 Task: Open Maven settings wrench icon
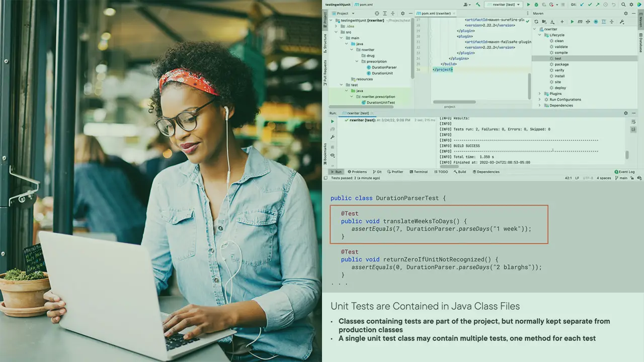tap(622, 22)
